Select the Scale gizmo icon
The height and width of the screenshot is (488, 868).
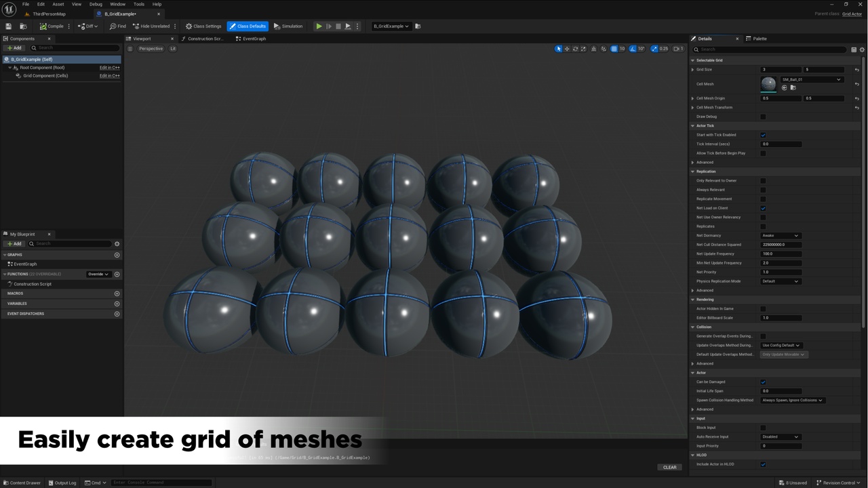tap(583, 49)
